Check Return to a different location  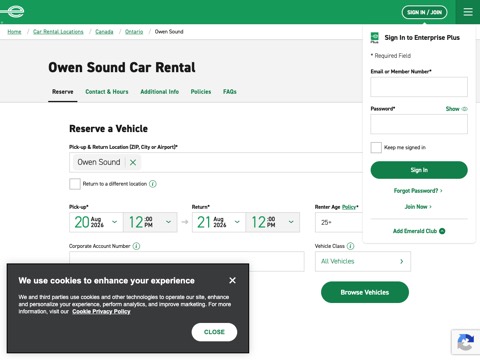click(75, 184)
